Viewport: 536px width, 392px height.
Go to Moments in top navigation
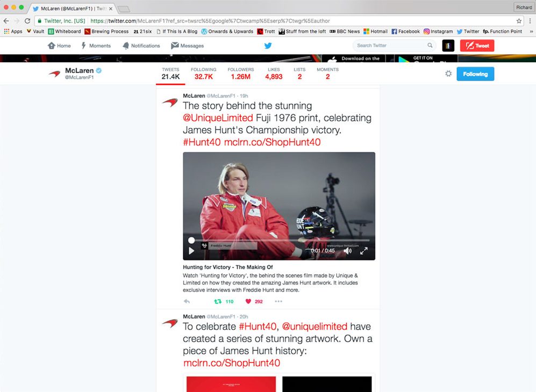(x=96, y=46)
